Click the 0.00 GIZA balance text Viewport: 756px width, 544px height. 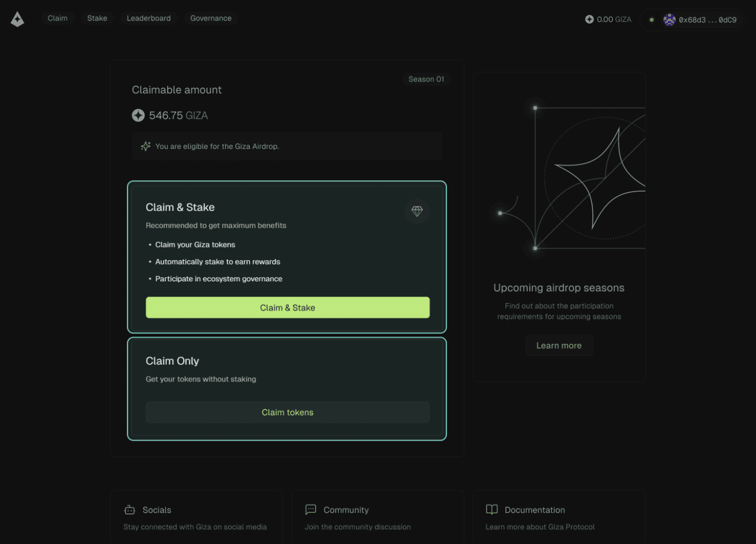(614, 19)
